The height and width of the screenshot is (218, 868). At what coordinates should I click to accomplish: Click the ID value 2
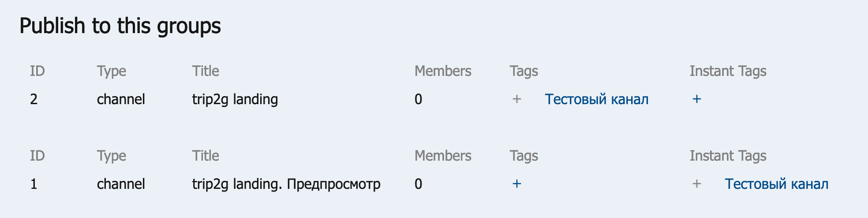point(34,99)
